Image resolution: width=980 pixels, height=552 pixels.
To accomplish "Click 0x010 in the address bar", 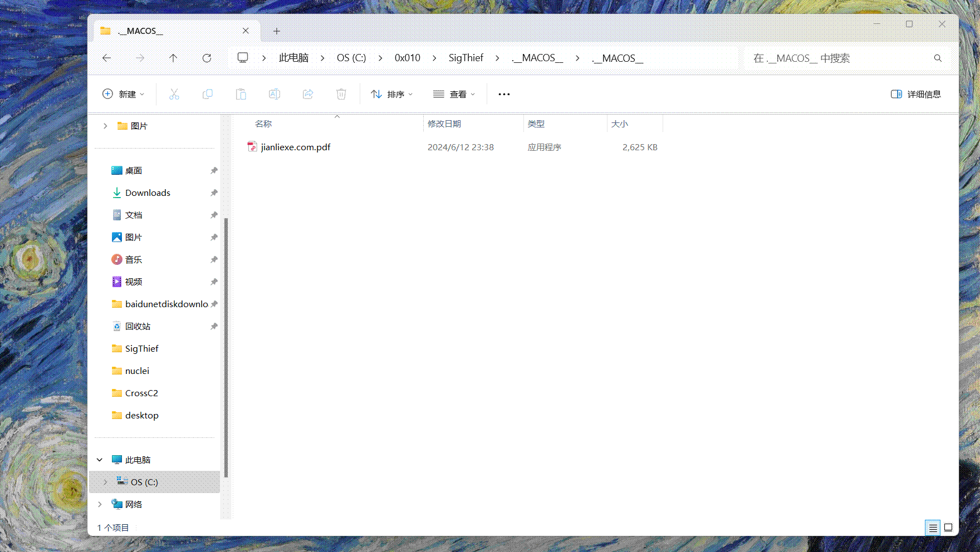I will (x=408, y=58).
